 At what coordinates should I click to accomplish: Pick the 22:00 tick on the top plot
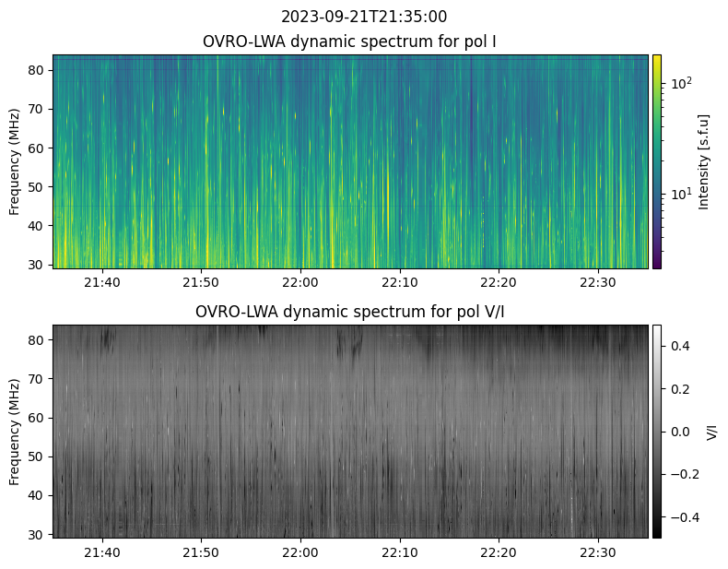click(300, 282)
